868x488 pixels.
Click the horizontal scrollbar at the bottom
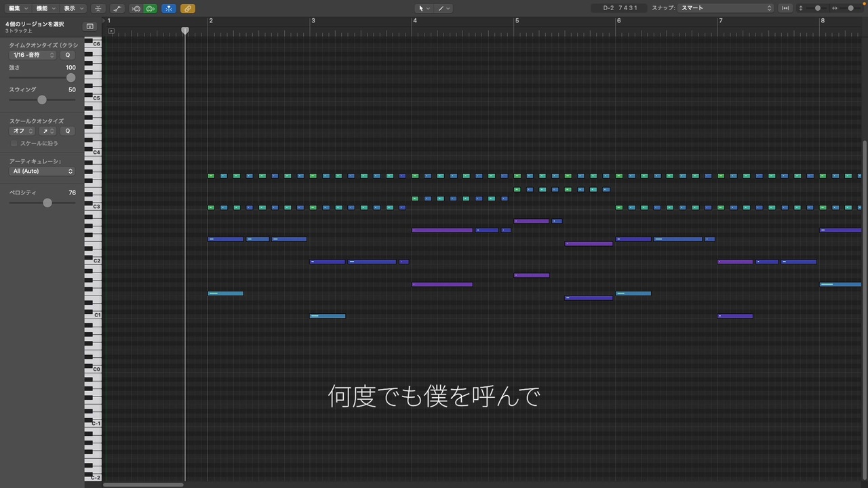143,485
